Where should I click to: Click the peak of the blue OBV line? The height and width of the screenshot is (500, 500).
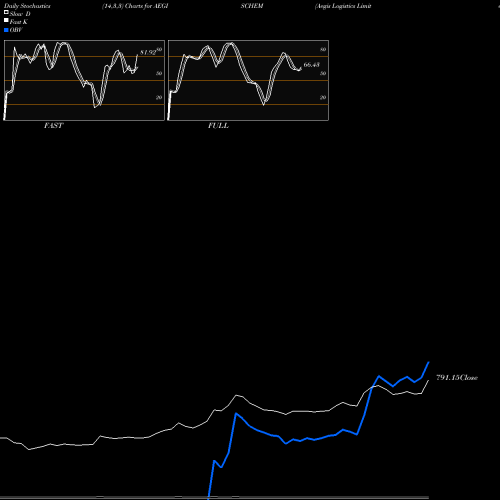coord(429,362)
